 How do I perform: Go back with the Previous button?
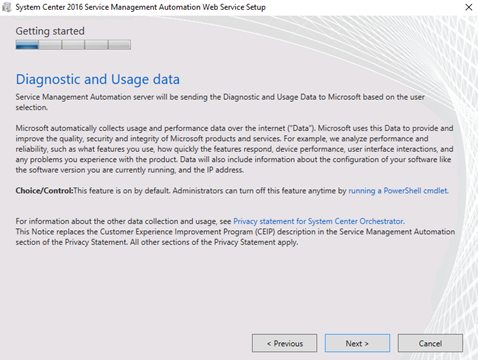click(284, 343)
